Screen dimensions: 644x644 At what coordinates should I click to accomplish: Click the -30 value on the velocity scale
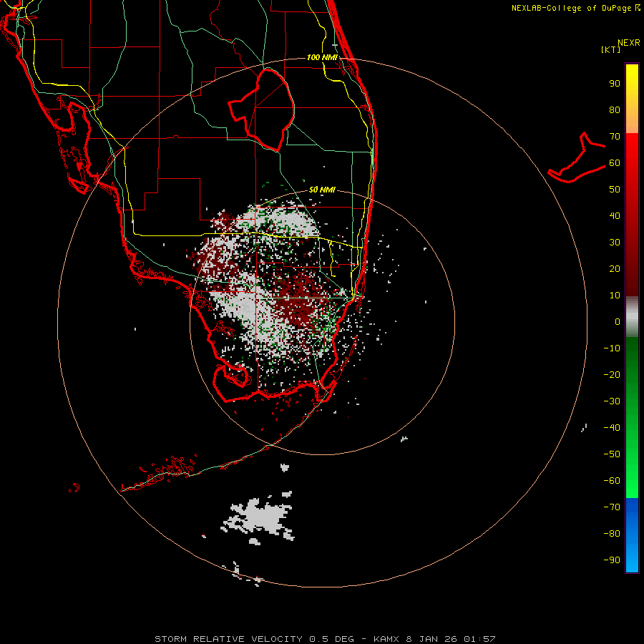click(612, 401)
